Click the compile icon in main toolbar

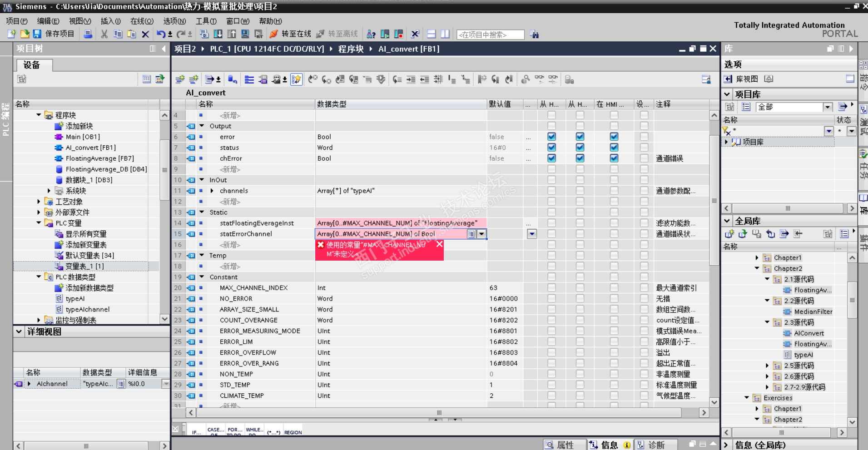[x=204, y=34]
